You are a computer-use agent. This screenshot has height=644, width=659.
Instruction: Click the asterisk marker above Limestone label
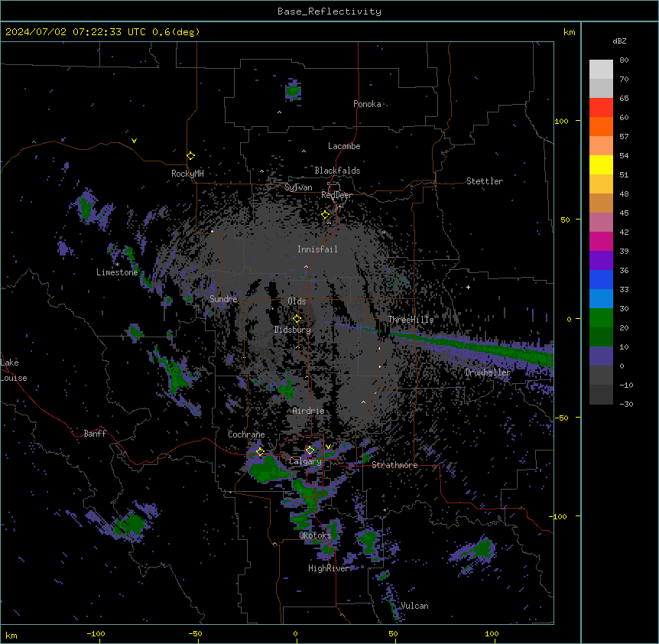tap(118, 265)
